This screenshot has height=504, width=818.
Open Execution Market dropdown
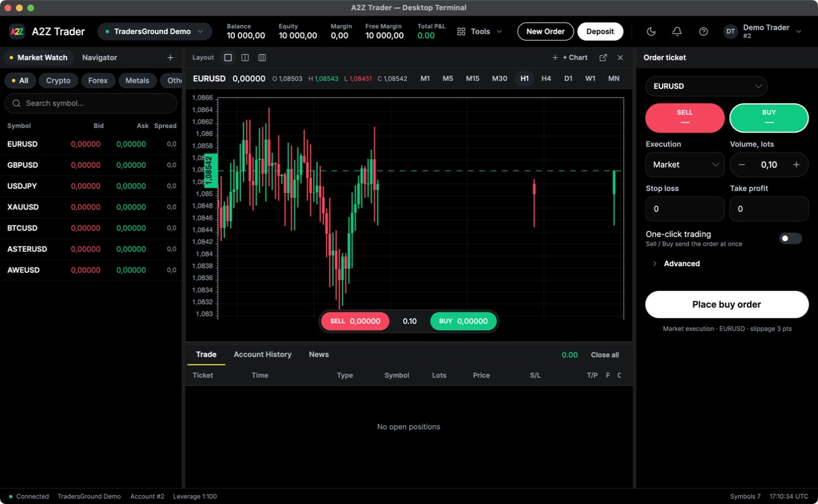[685, 165]
